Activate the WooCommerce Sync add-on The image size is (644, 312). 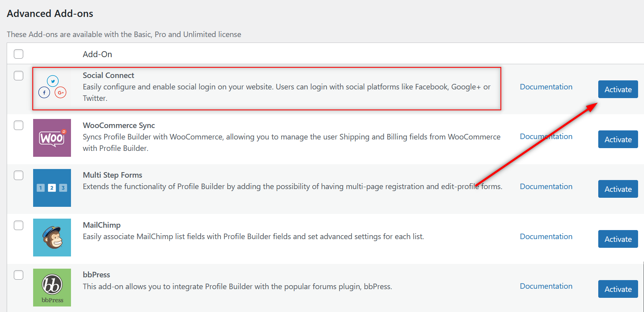618,139
